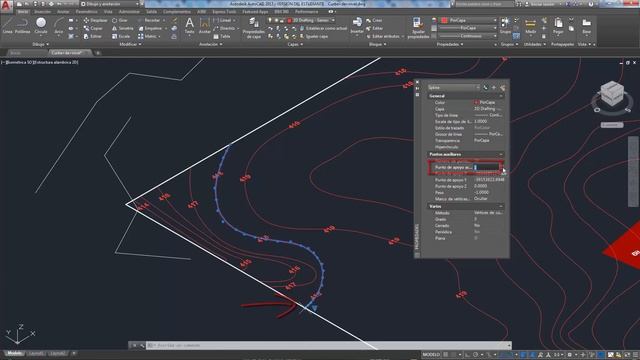Click the red object color swatch in Propiedades
The height and width of the screenshot is (360, 640).
click(444, 20)
